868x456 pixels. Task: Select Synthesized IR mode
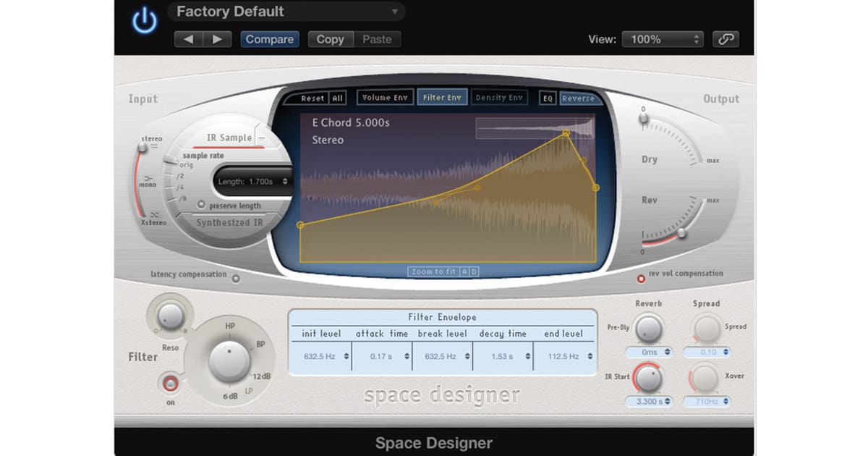pos(229,222)
